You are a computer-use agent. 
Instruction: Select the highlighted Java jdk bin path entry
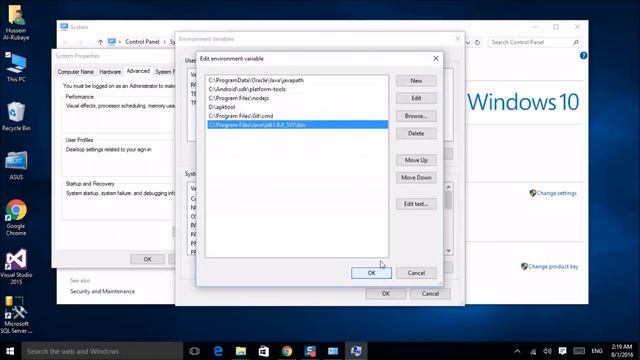point(297,125)
